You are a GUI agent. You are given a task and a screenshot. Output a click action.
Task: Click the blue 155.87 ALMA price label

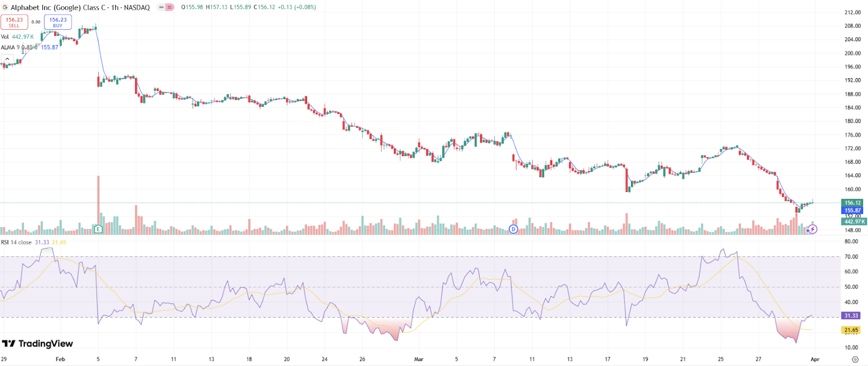(852, 210)
